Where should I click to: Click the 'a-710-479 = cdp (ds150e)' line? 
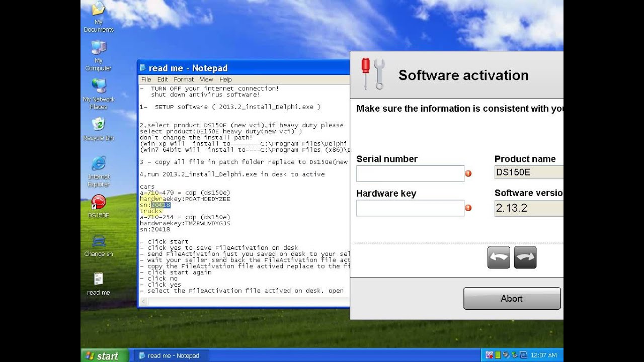[185, 193]
